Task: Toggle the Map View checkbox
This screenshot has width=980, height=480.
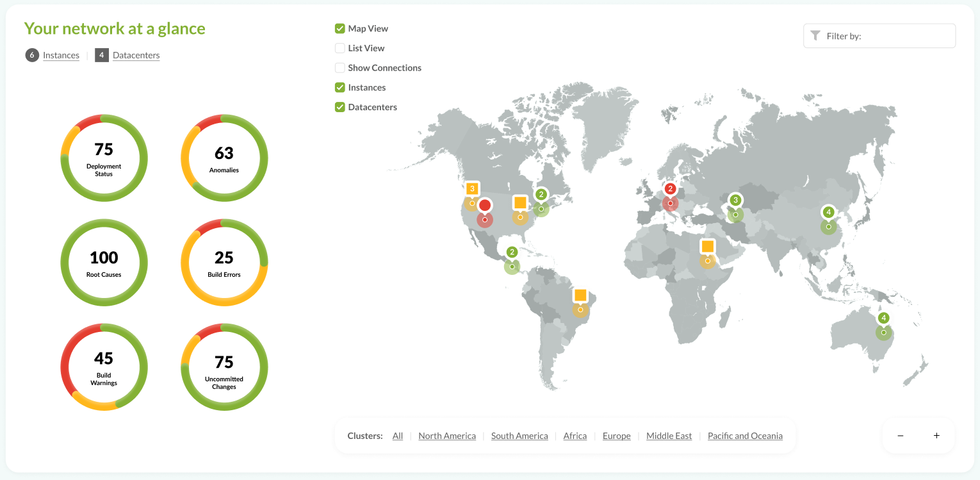Action: [x=340, y=28]
